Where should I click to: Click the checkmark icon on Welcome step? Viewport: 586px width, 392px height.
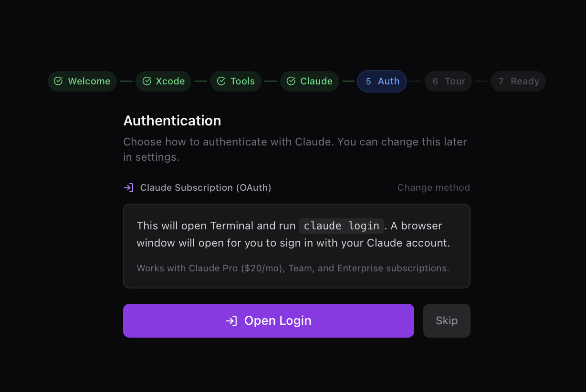tap(58, 81)
